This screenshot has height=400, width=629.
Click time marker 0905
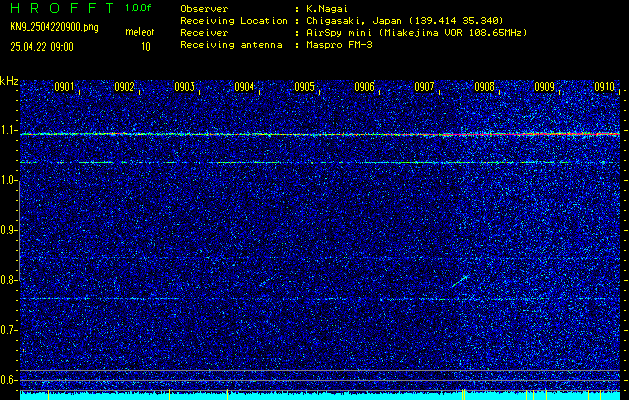(x=304, y=87)
